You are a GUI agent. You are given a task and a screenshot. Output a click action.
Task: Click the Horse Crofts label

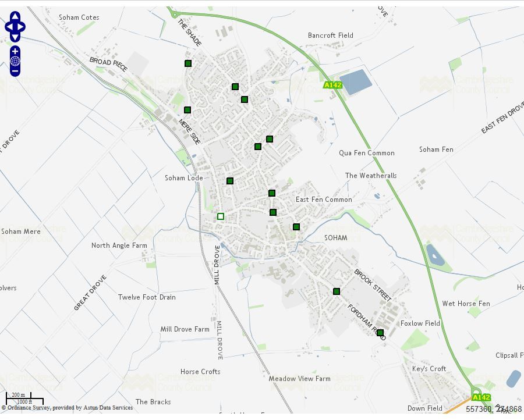[200, 372]
